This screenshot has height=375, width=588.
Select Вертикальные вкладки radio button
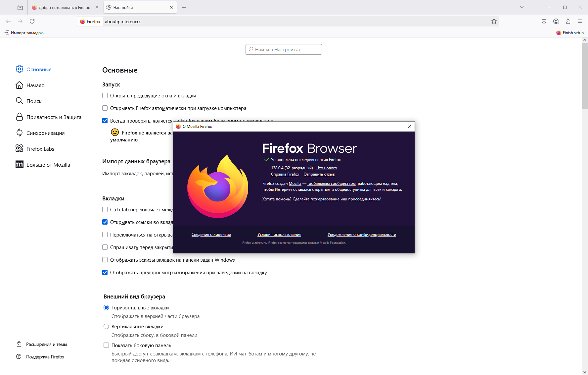pyautogui.click(x=106, y=326)
